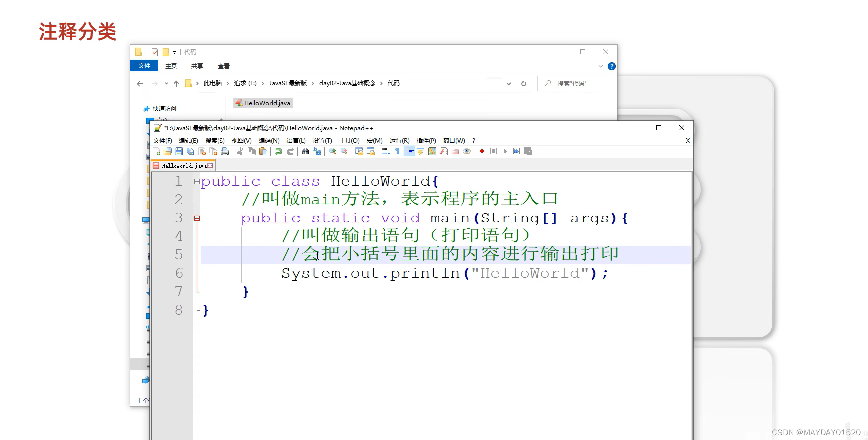Select the HelloWorld.java file in Explorer
868x440 pixels.
tap(263, 103)
